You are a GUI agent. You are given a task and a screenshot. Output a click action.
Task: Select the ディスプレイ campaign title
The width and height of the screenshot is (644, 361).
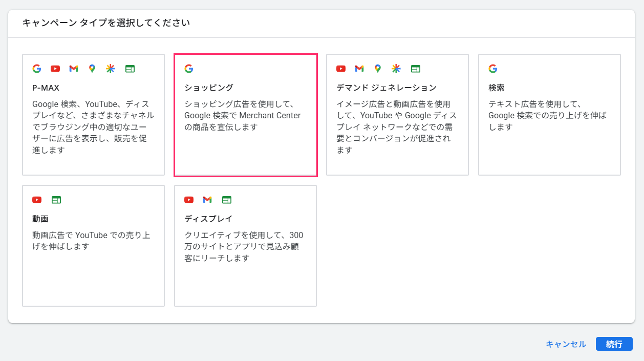pos(208,219)
